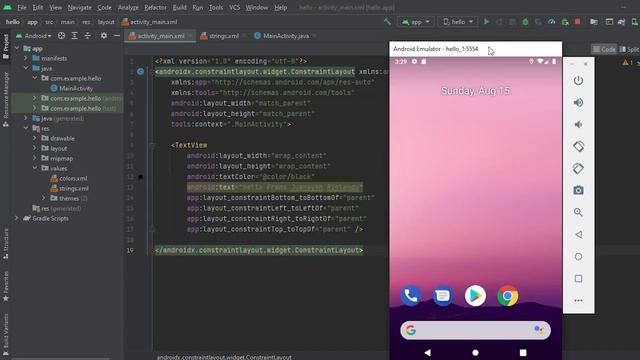Open the emulator extended controls three dots
640x360 pixels.
click(578, 300)
